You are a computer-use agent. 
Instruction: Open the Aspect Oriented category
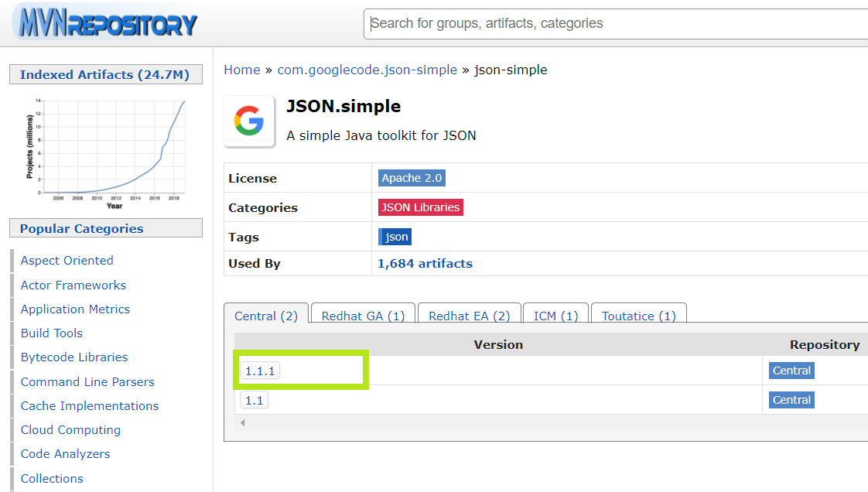tap(67, 260)
